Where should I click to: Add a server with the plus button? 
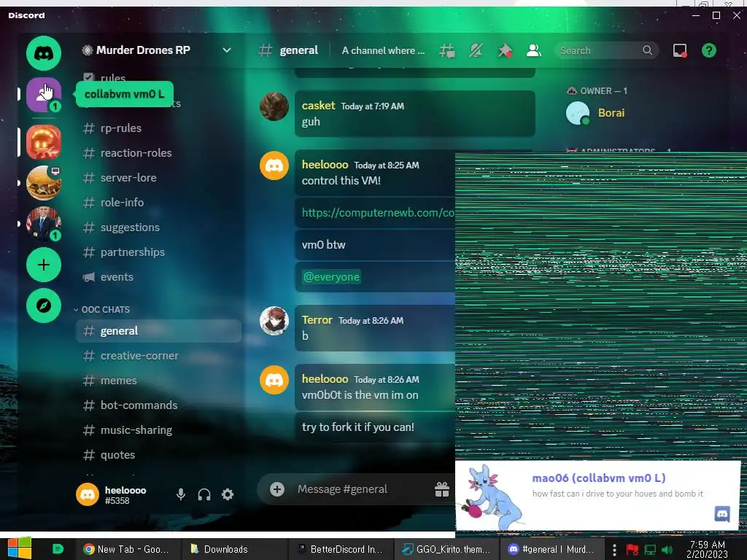click(43, 265)
